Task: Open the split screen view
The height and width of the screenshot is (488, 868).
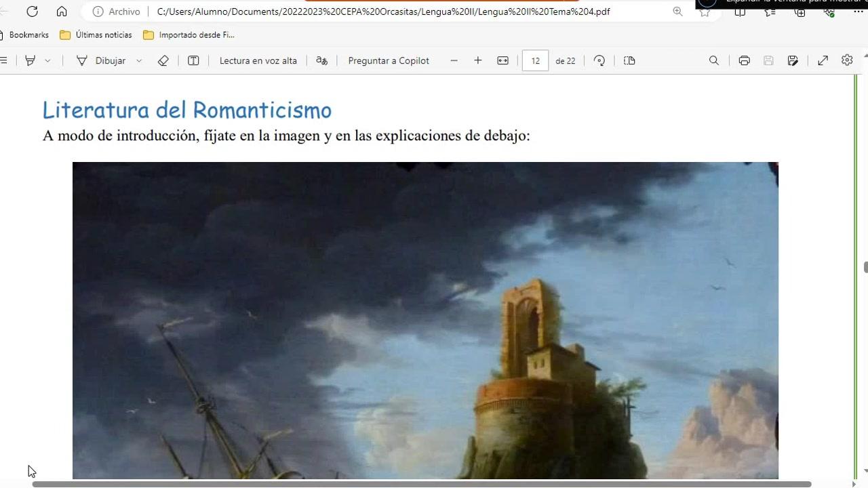Action: point(740,12)
